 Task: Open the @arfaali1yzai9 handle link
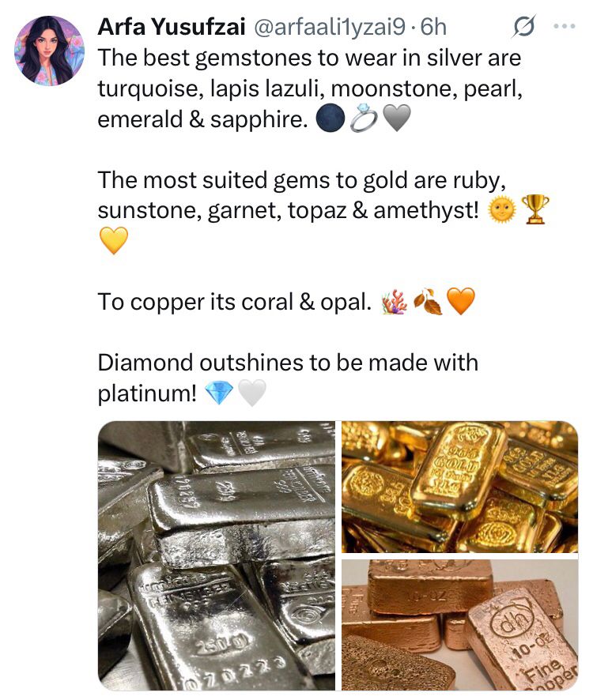(x=330, y=27)
